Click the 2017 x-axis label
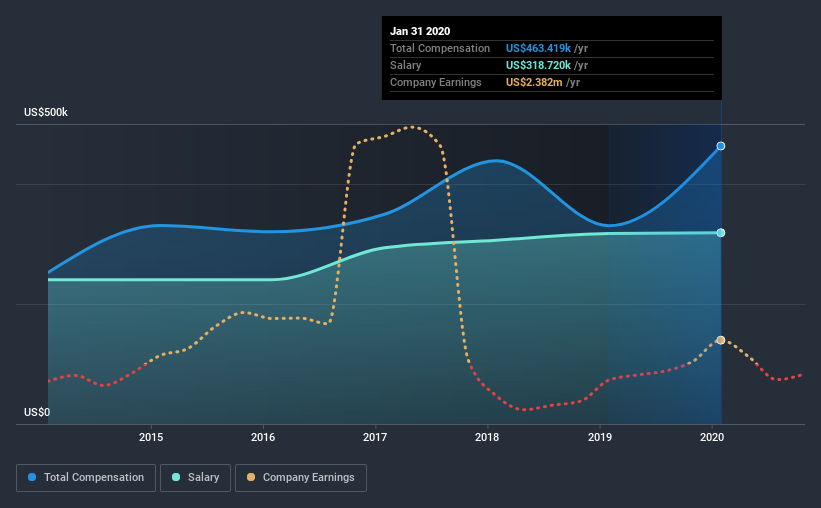This screenshot has height=508, width=821. [x=375, y=437]
